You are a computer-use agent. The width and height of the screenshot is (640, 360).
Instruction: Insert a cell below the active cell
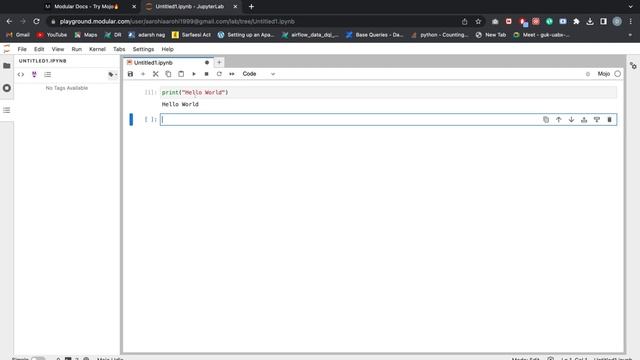click(x=597, y=120)
